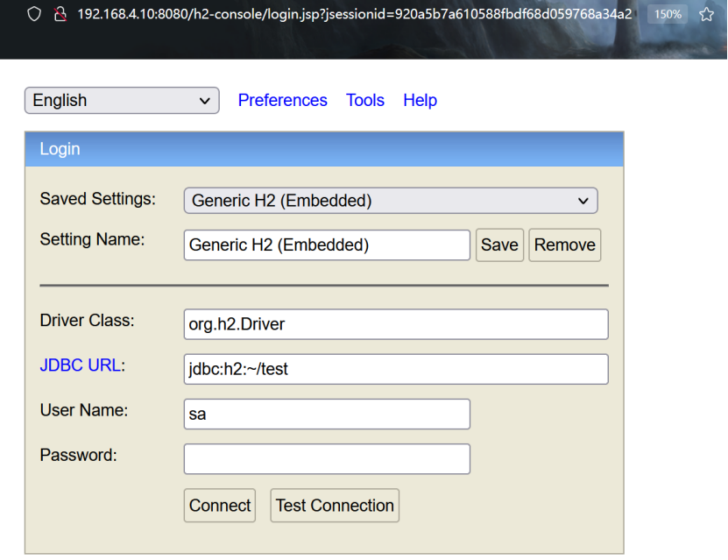The width and height of the screenshot is (728, 560).
Task: Click inside the Password field
Action: point(326,458)
